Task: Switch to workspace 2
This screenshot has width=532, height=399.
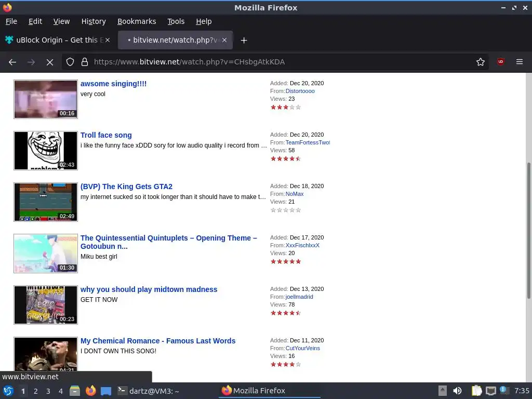Action: pos(36,391)
